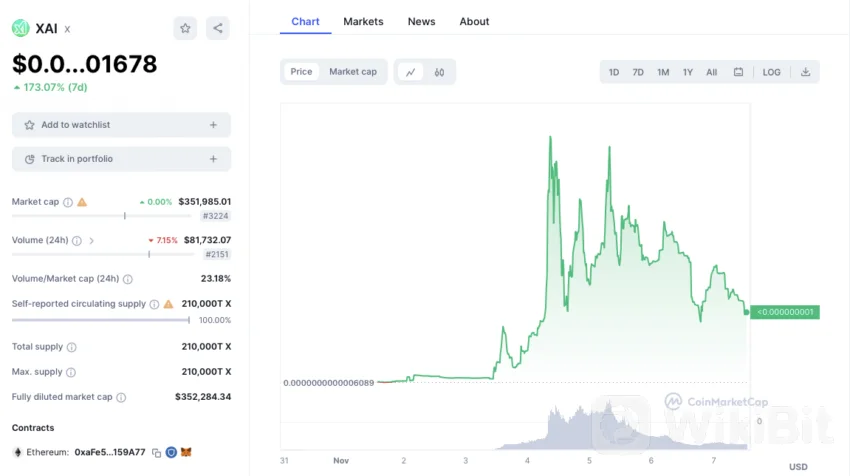The image size is (850, 476).
Task: Open the calendar date range picker
Action: 738,72
